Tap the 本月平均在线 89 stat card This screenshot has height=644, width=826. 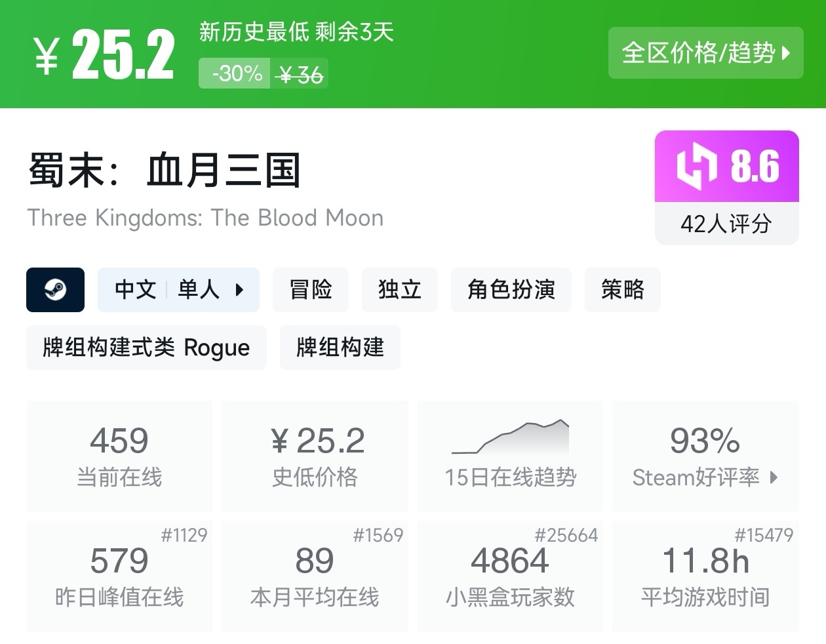click(315, 576)
